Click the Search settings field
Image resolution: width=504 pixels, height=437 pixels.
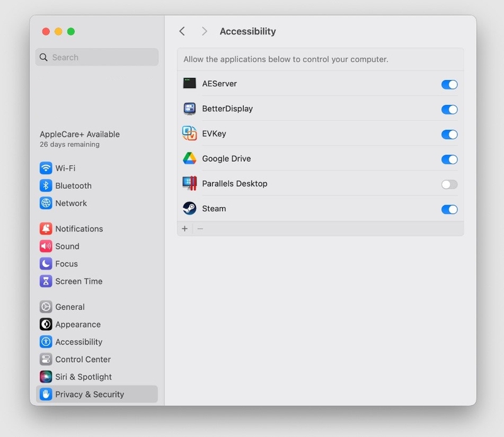(x=97, y=57)
